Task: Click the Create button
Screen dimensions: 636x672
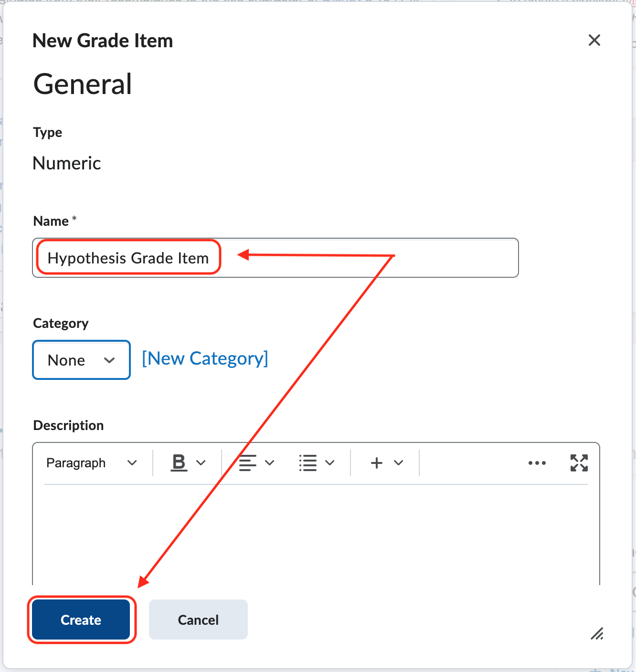Action: (81, 619)
